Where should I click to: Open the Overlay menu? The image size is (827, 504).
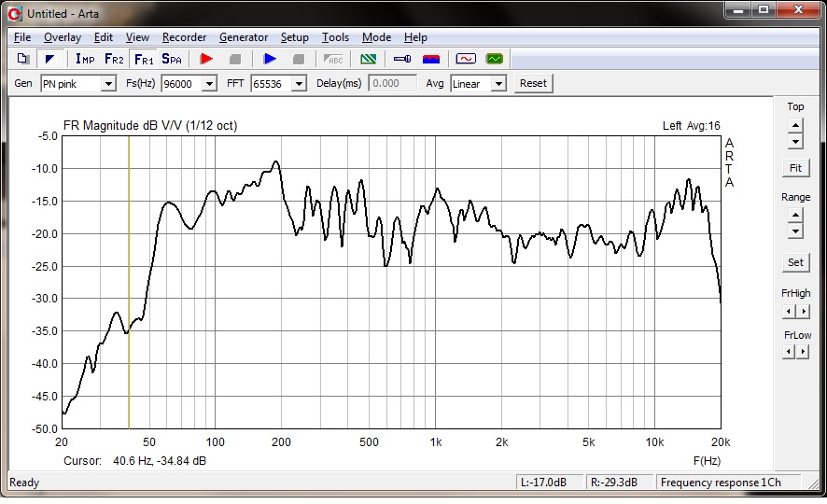[63, 37]
